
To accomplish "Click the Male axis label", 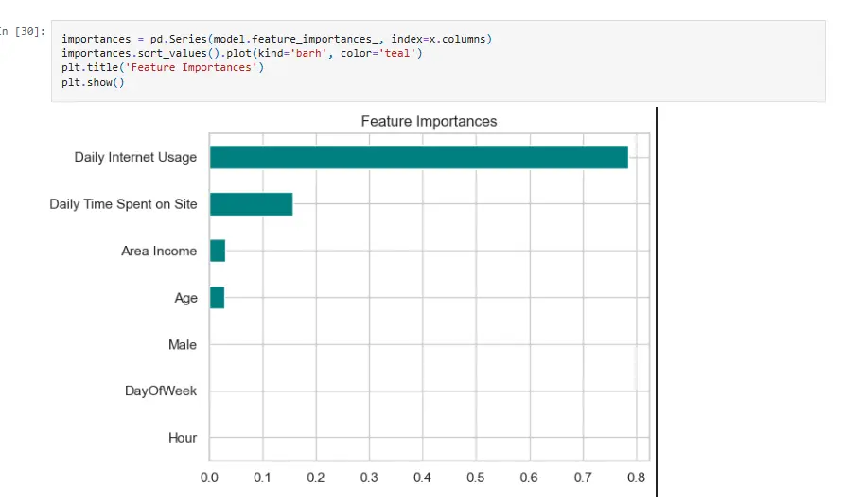I will (x=182, y=345).
